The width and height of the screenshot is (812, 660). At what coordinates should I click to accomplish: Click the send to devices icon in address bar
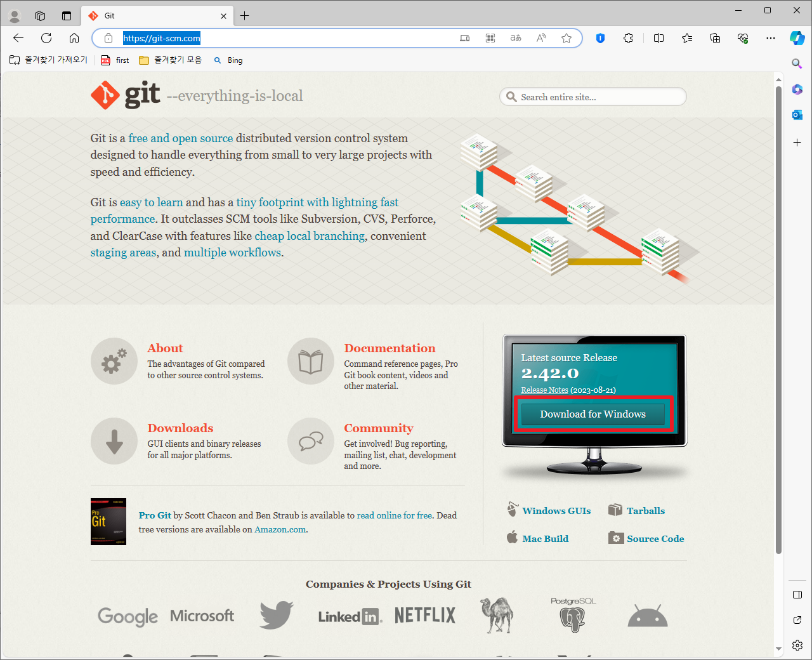(465, 38)
